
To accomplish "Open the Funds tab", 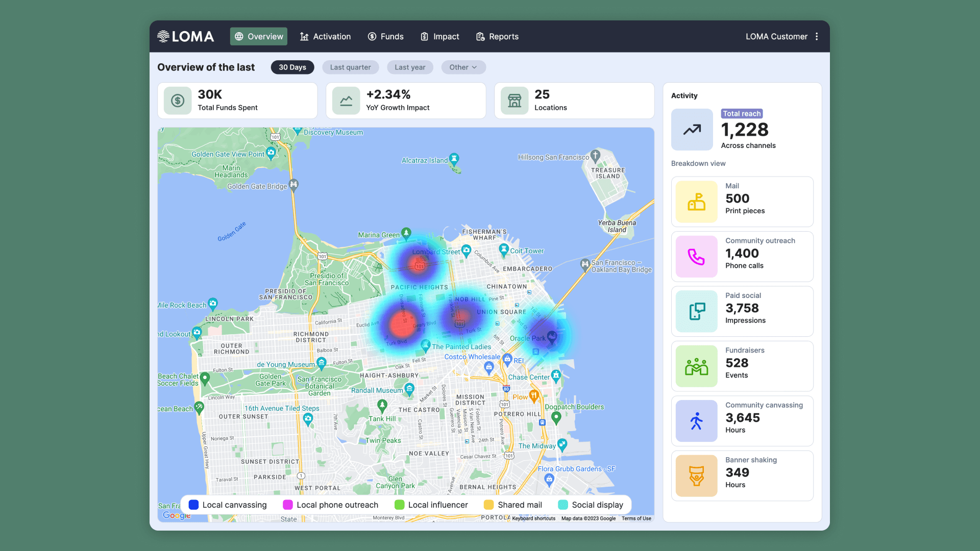I will click(385, 36).
